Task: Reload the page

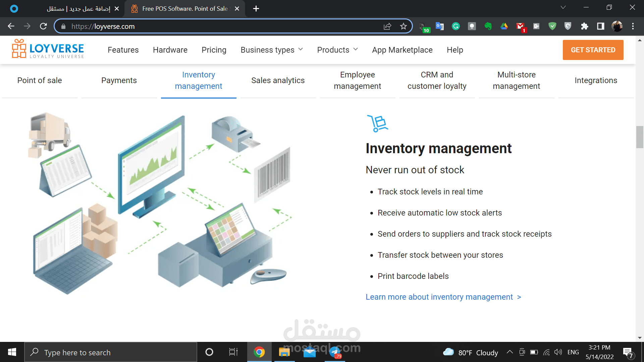Action: (x=43, y=26)
